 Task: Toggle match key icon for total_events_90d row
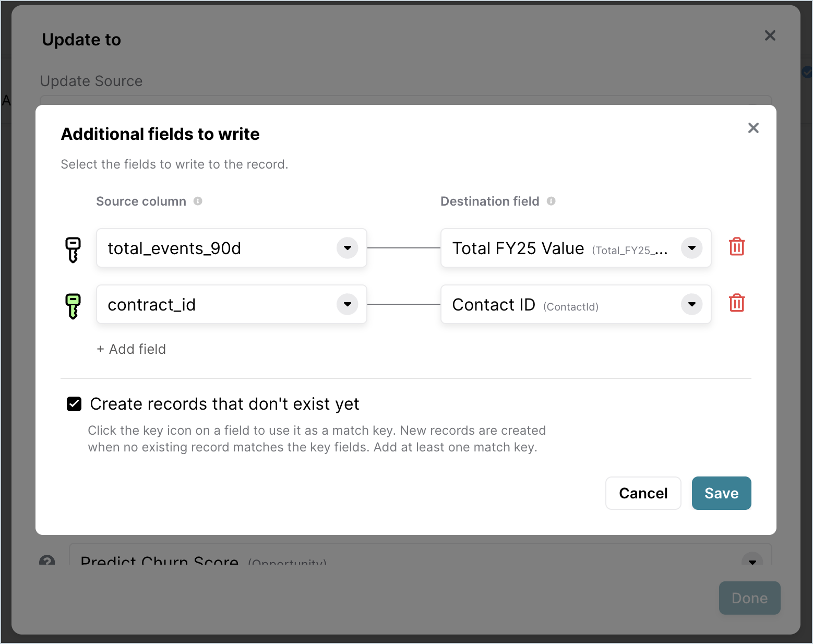point(73,249)
